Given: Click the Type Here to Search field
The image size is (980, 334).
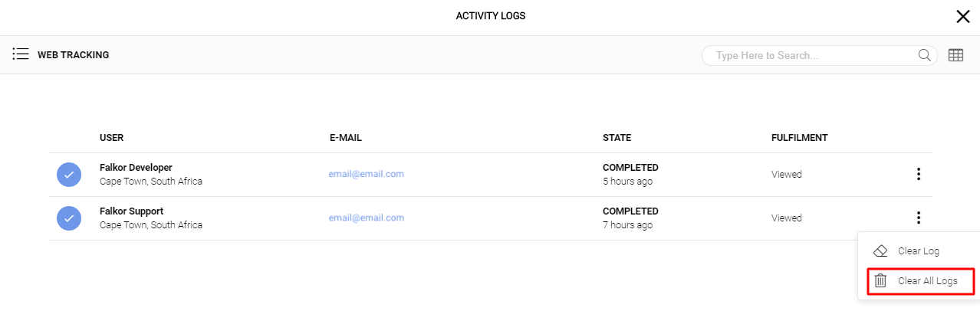Looking at the screenshot, I should [x=813, y=55].
